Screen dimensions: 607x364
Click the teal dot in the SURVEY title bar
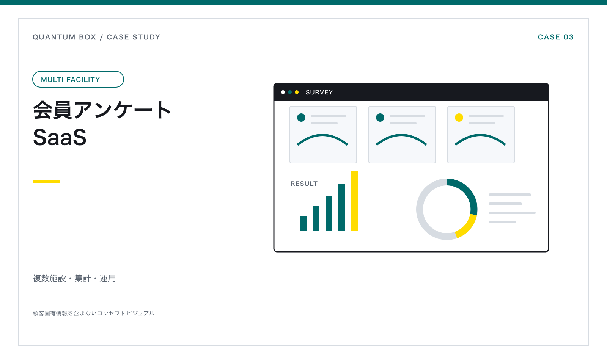point(290,92)
